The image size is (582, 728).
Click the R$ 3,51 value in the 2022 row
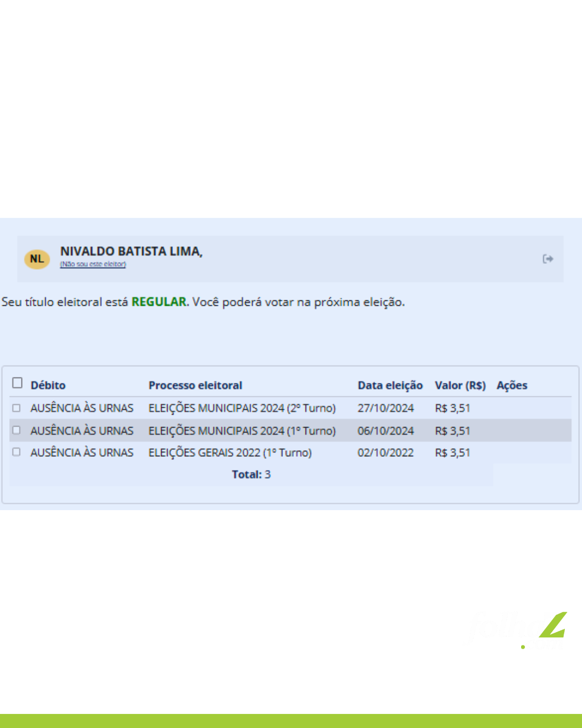click(452, 453)
